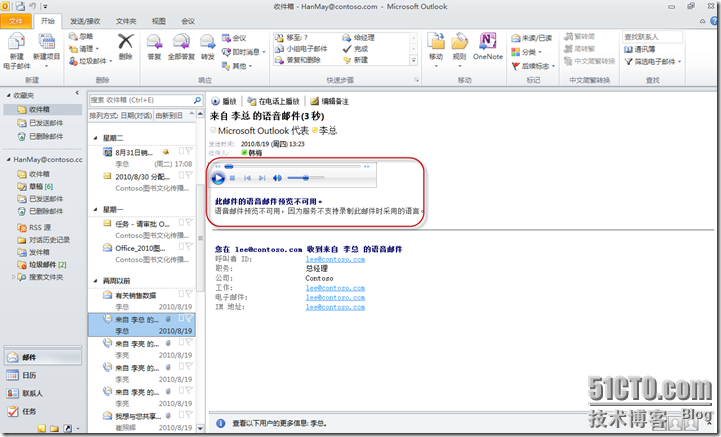Image resolution: width=721 pixels, height=437 pixels.
Task: Click the 搜索 收件箱 search field
Action: (x=141, y=100)
